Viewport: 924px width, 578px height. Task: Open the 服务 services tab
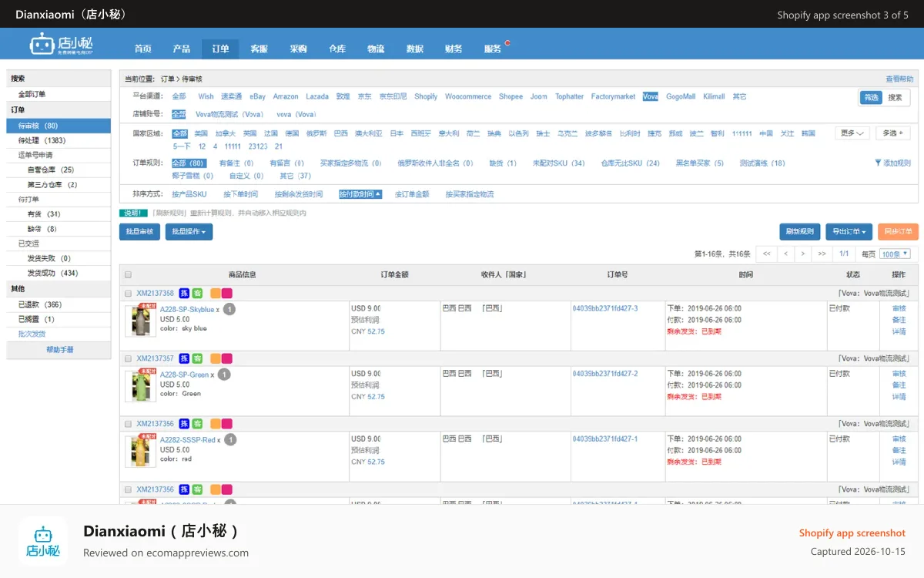493,49
